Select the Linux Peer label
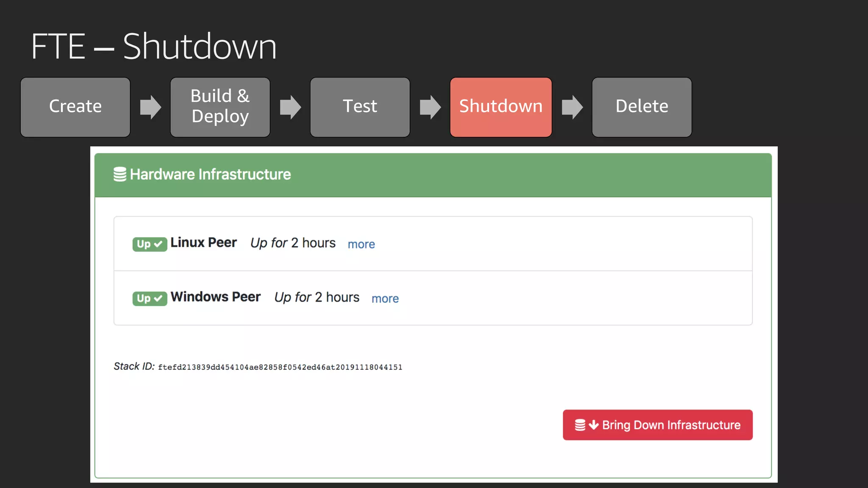Screen dimensions: 868x488 pos(203,243)
